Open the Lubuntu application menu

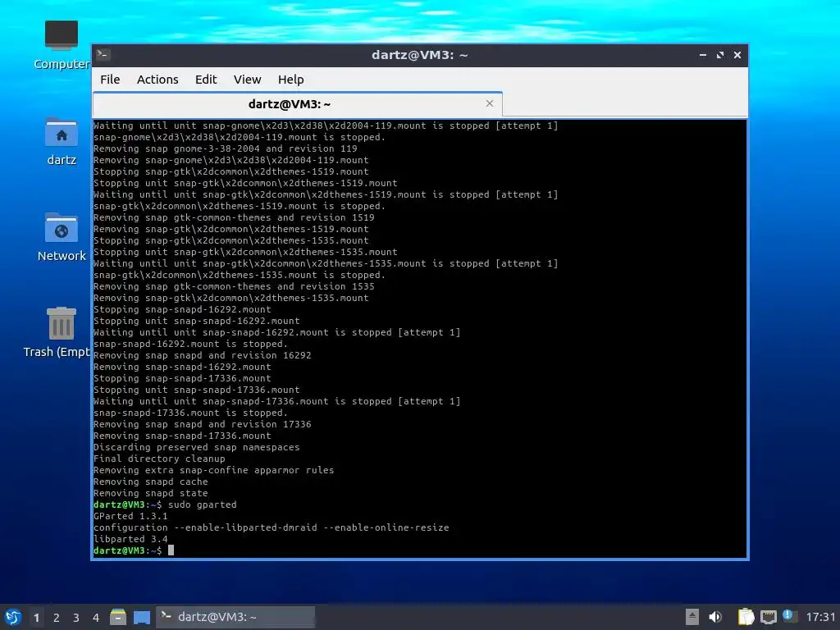click(13, 617)
